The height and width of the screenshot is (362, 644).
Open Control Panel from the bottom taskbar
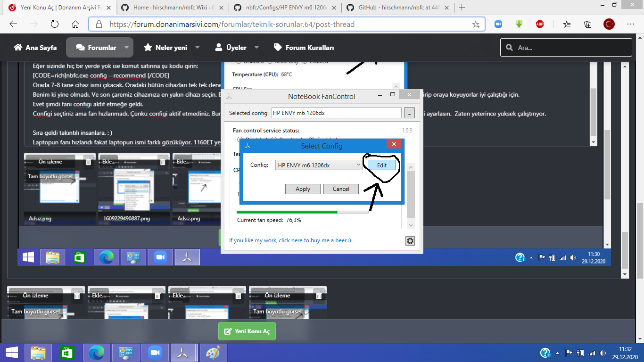click(126, 353)
